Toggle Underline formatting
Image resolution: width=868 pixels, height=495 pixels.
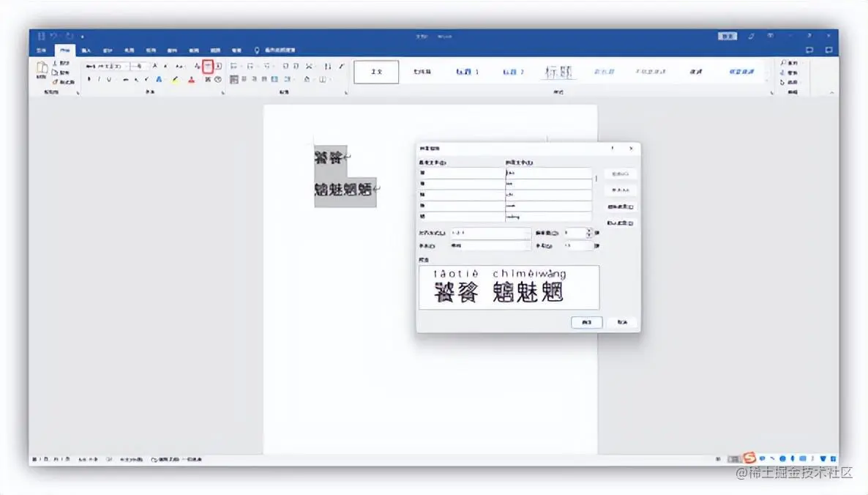click(x=109, y=79)
